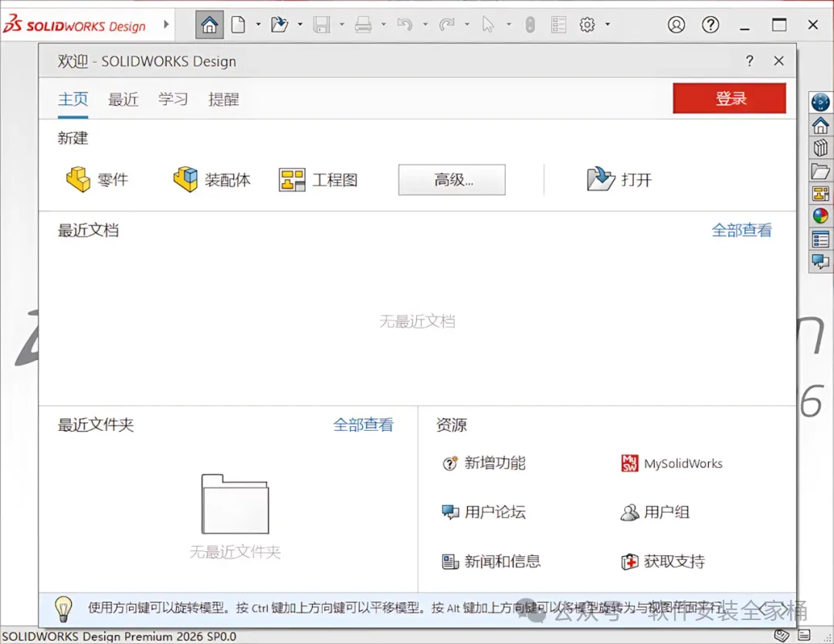Expand the Select tool dropdown arrow
Viewport: 834px width, 644px height.
(508, 25)
